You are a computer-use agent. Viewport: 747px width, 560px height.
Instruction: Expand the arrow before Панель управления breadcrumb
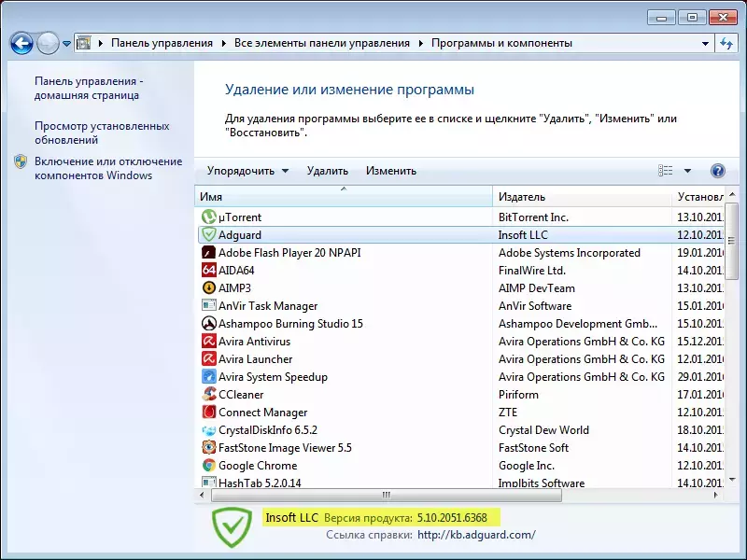pyautogui.click(x=101, y=43)
